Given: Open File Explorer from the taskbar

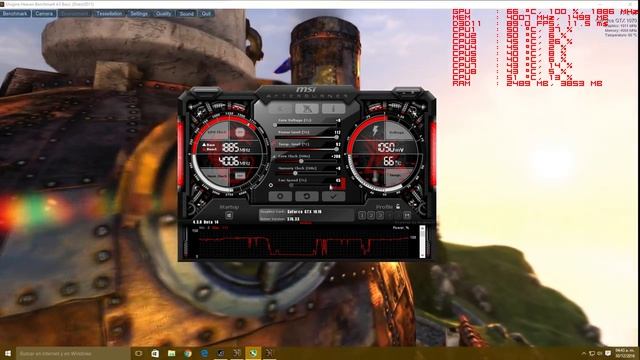Looking at the screenshot, I should click(x=171, y=353).
